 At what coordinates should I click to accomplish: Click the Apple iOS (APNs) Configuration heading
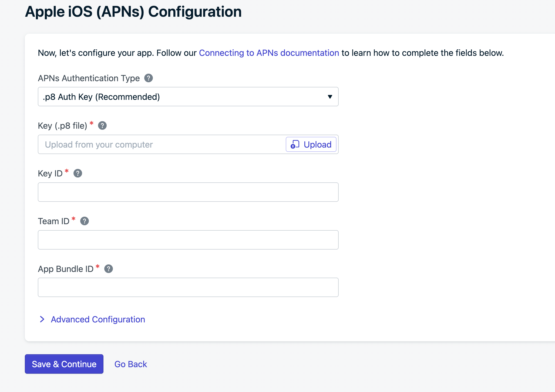click(x=133, y=12)
